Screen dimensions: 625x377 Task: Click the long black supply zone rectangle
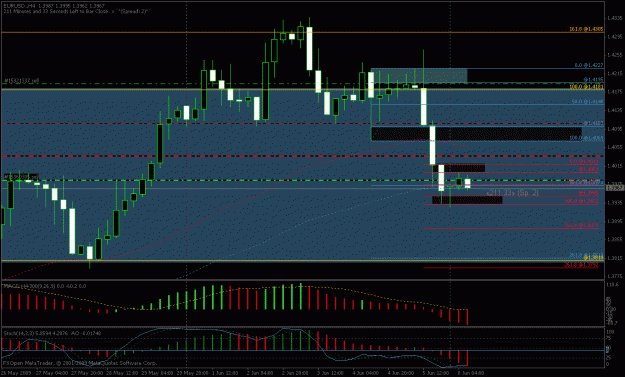(x=476, y=134)
